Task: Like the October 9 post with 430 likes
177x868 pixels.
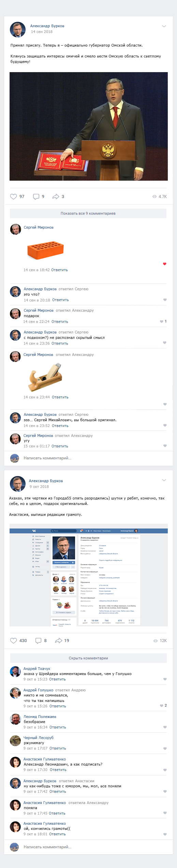Action: point(14,640)
